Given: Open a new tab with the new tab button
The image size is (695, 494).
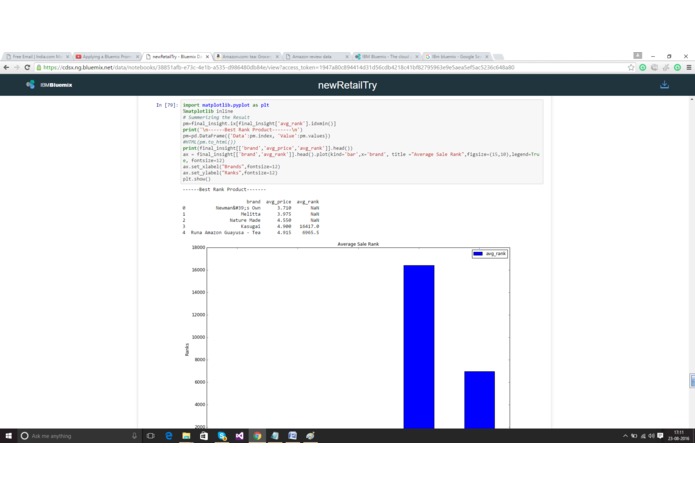Looking at the screenshot, I should coord(498,57).
